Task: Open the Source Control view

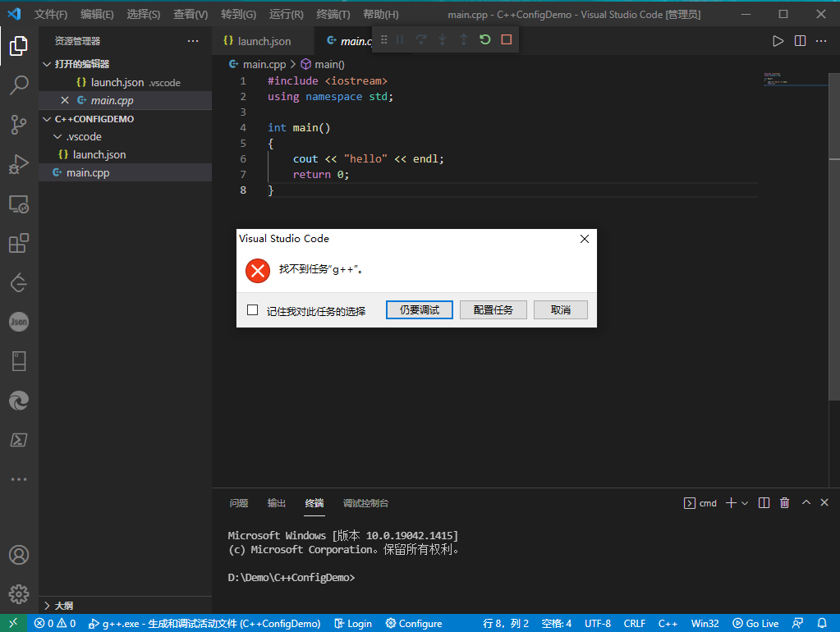Action: (x=18, y=125)
